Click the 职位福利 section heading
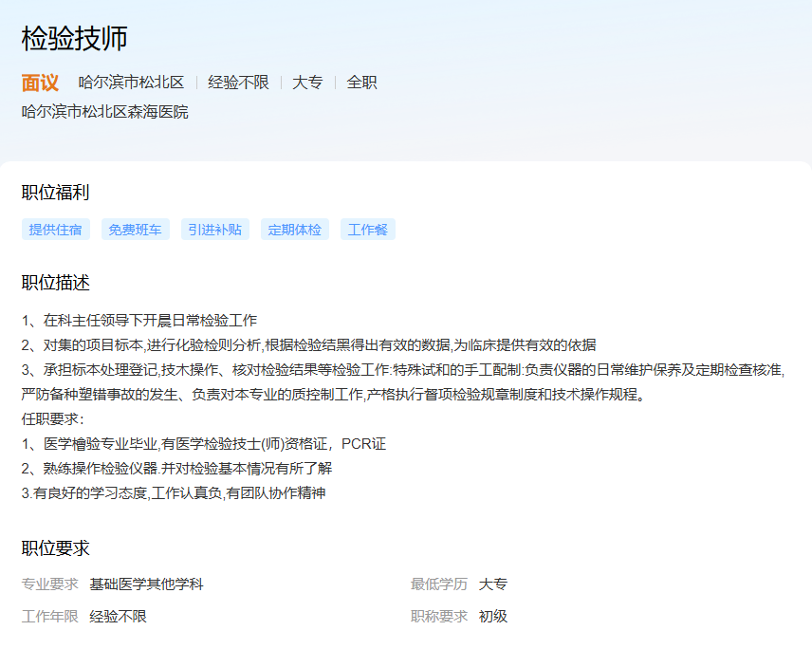The height and width of the screenshot is (649, 812). (55, 193)
